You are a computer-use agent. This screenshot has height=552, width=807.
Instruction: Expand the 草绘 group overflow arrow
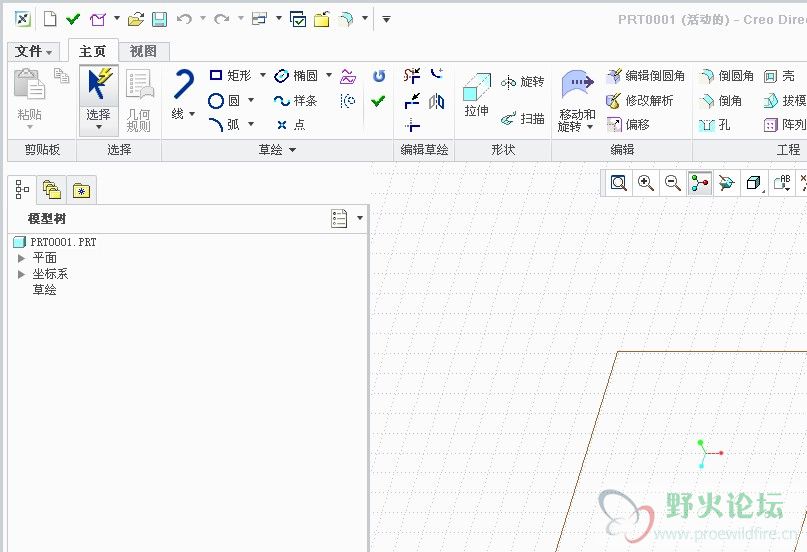tap(292, 150)
